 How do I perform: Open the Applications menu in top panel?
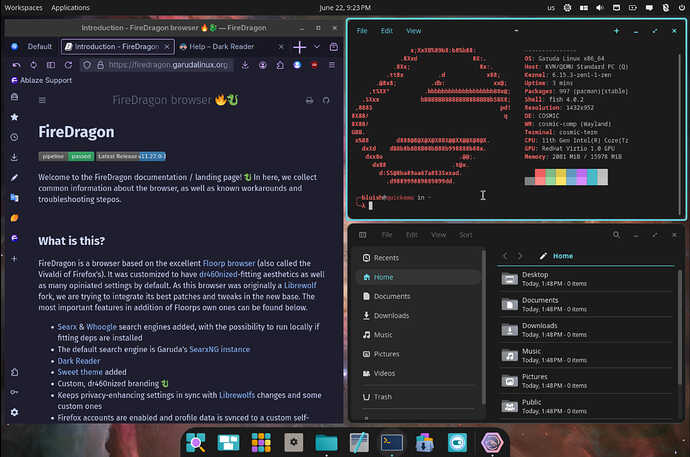(70, 7)
